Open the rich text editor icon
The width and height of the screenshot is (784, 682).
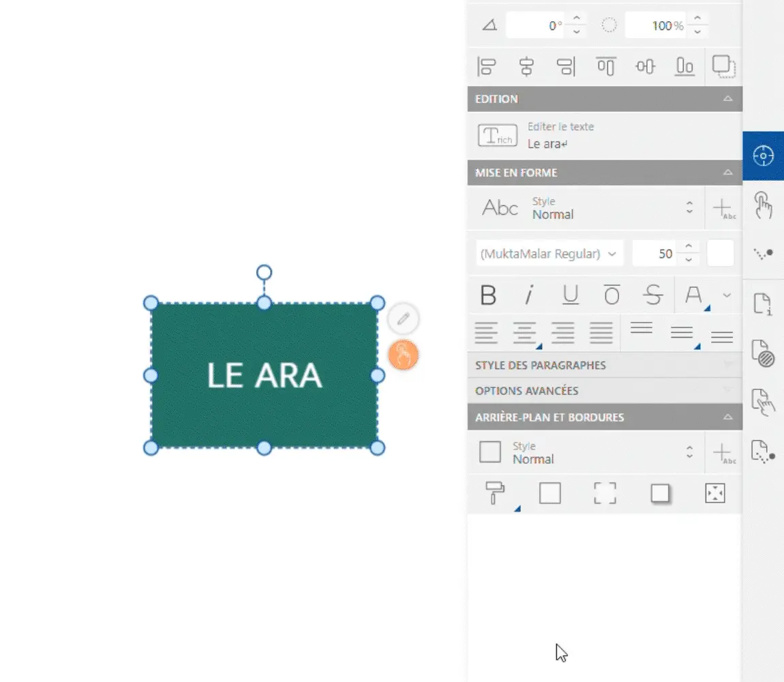tap(497, 135)
